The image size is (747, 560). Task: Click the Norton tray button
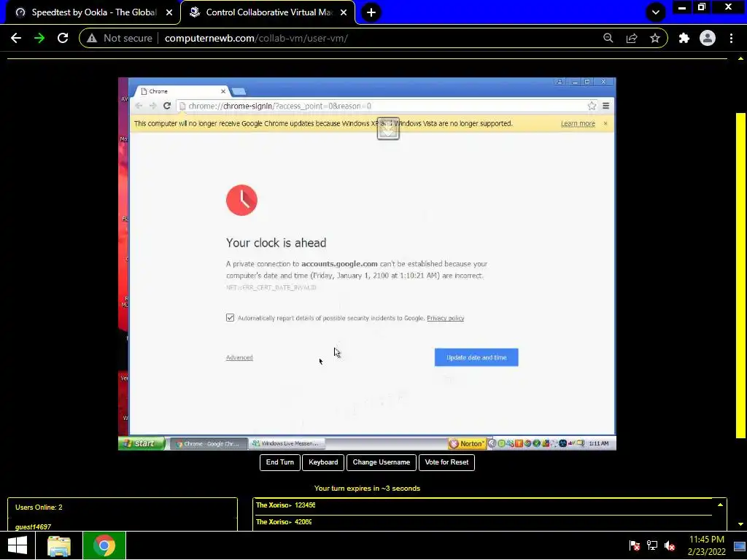coord(468,443)
